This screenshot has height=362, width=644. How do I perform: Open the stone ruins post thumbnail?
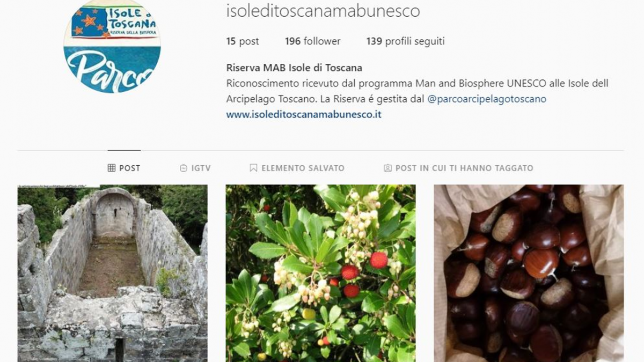pos(113,274)
